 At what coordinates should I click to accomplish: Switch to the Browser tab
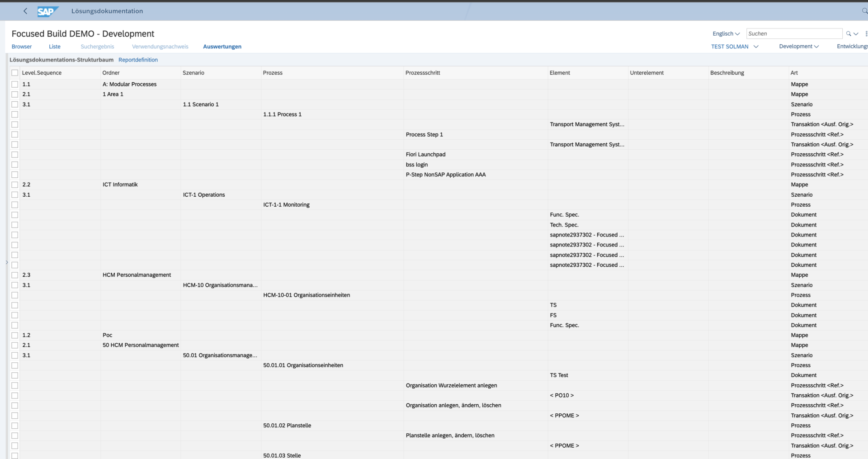pyautogui.click(x=22, y=47)
